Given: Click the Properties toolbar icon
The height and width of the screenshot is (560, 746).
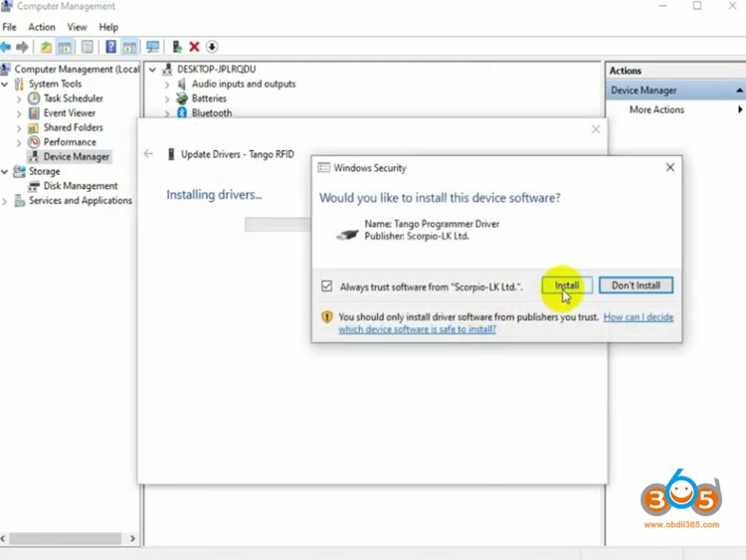Looking at the screenshot, I should (x=88, y=47).
